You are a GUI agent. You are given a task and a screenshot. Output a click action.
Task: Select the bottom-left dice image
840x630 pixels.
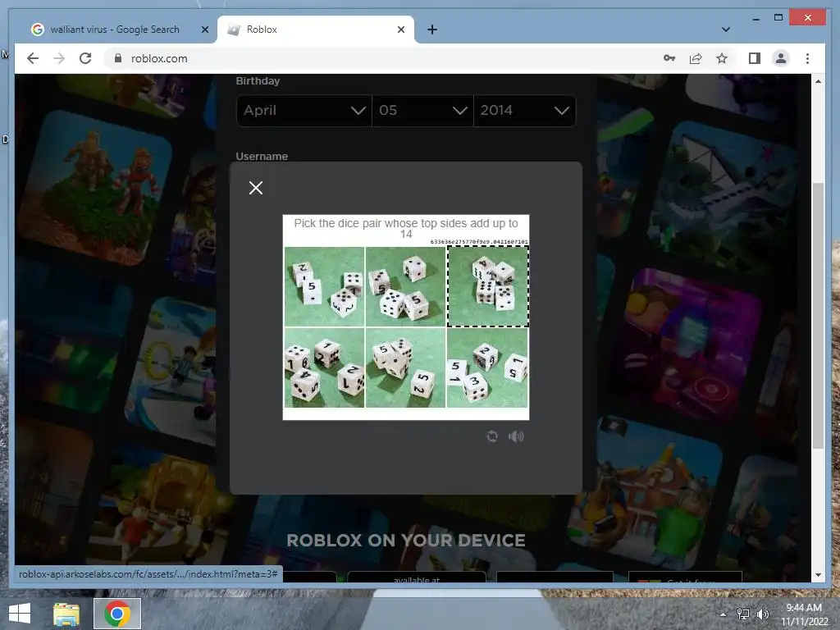pyautogui.click(x=324, y=368)
